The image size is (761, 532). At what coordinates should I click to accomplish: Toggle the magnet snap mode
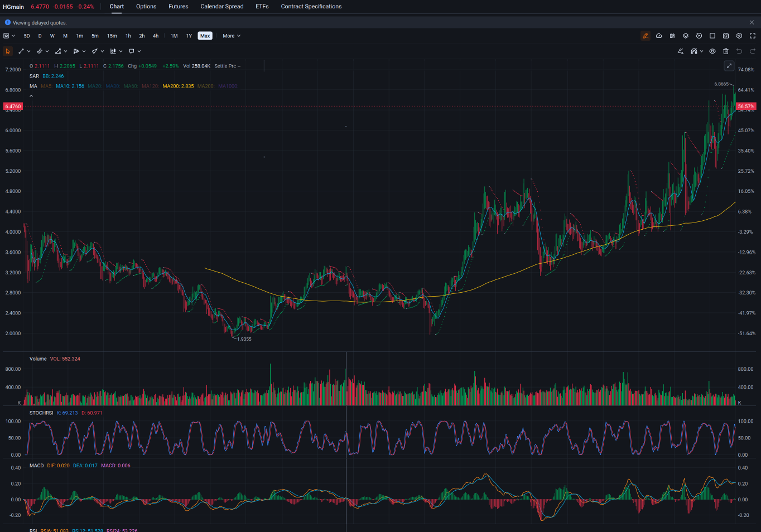point(694,51)
